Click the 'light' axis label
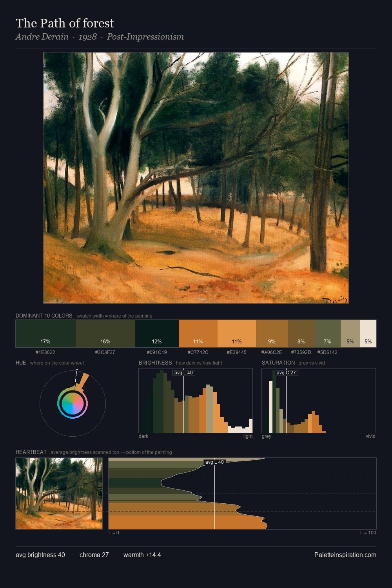Screen dimensions: 392x588 click(248, 436)
